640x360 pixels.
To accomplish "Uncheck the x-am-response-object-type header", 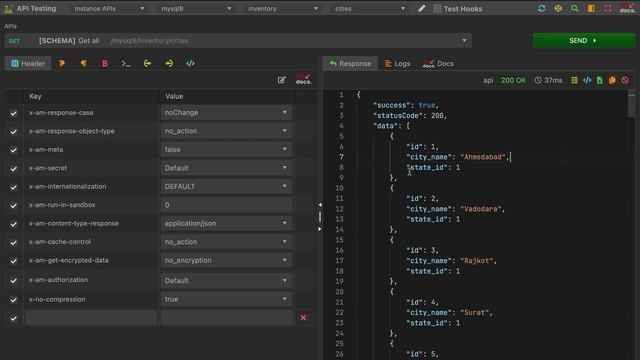I will pyautogui.click(x=13, y=131).
